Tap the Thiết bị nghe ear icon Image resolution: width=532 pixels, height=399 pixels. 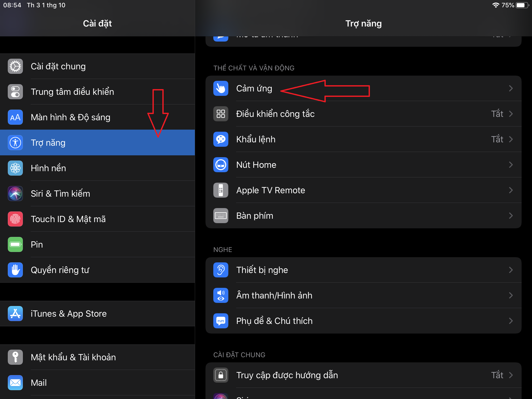click(x=221, y=270)
